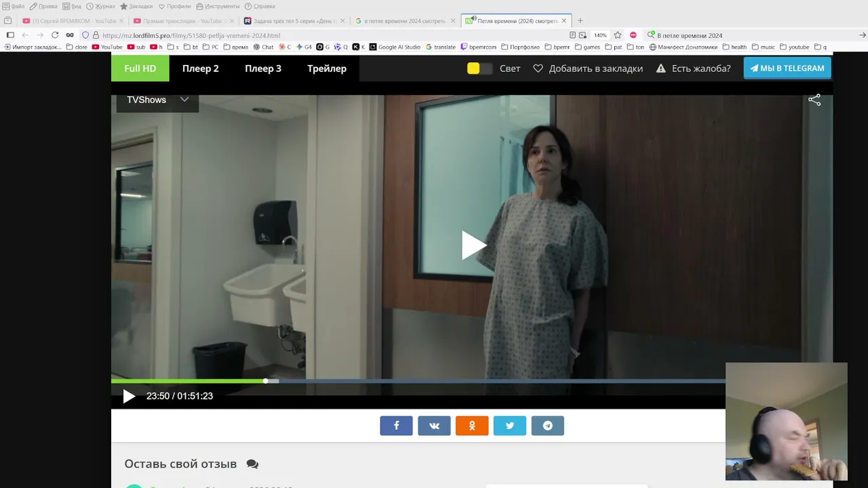Image resolution: width=868 pixels, height=488 pixels.
Task: Expand the games bookmark folder
Action: (x=587, y=47)
